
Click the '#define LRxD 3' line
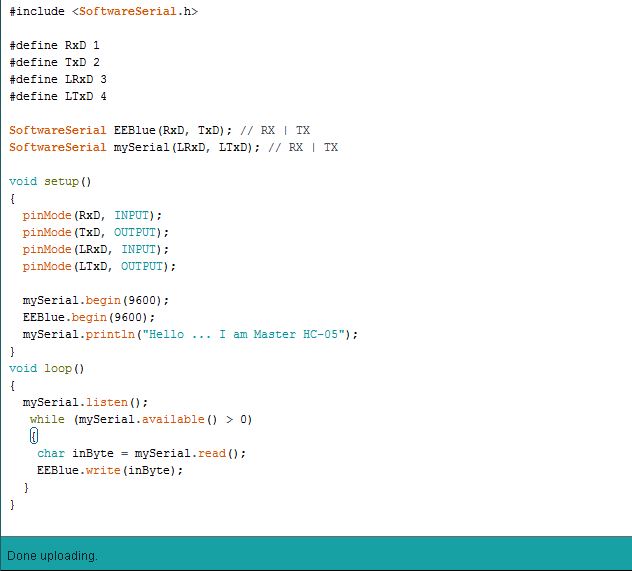pyautogui.click(x=58, y=79)
